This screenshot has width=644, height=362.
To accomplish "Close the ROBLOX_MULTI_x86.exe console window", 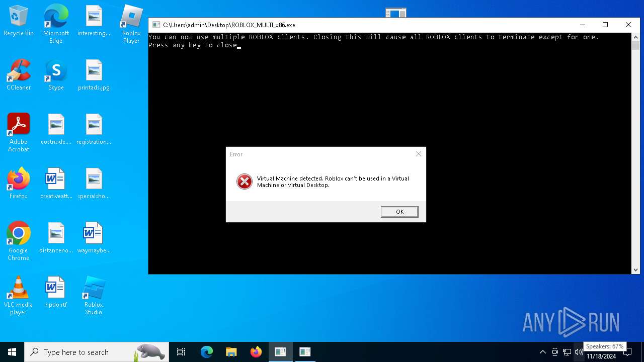I will click(628, 25).
